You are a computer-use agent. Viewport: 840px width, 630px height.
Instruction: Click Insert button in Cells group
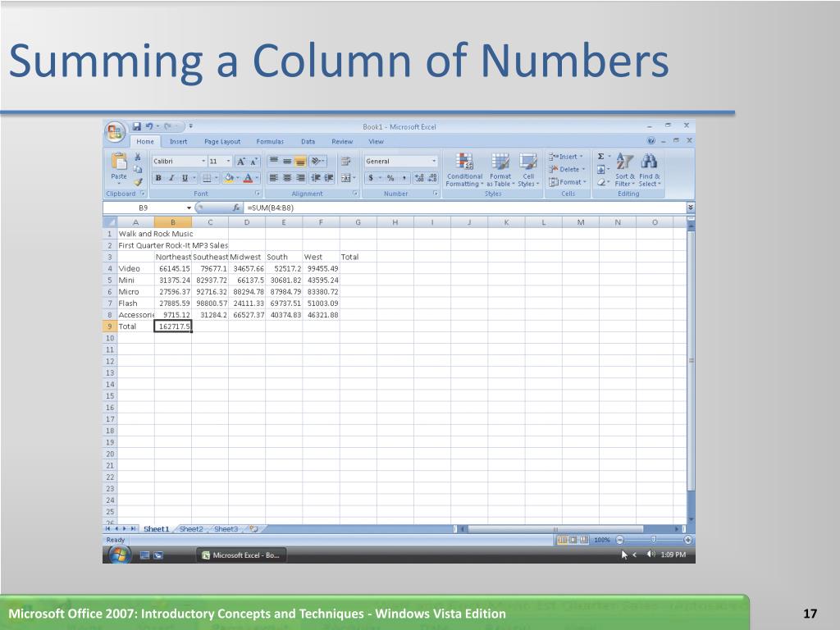click(566, 157)
